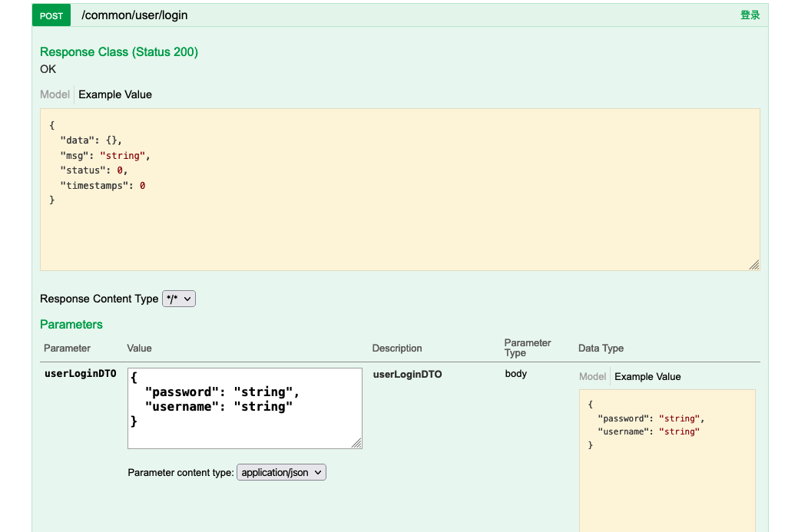Image resolution: width=808 pixels, height=532 pixels.
Task: Click the Parameter Type column header
Action: coord(528,348)
